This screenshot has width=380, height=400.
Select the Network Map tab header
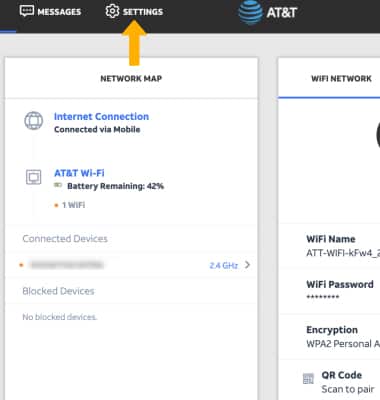click(131, 79)
